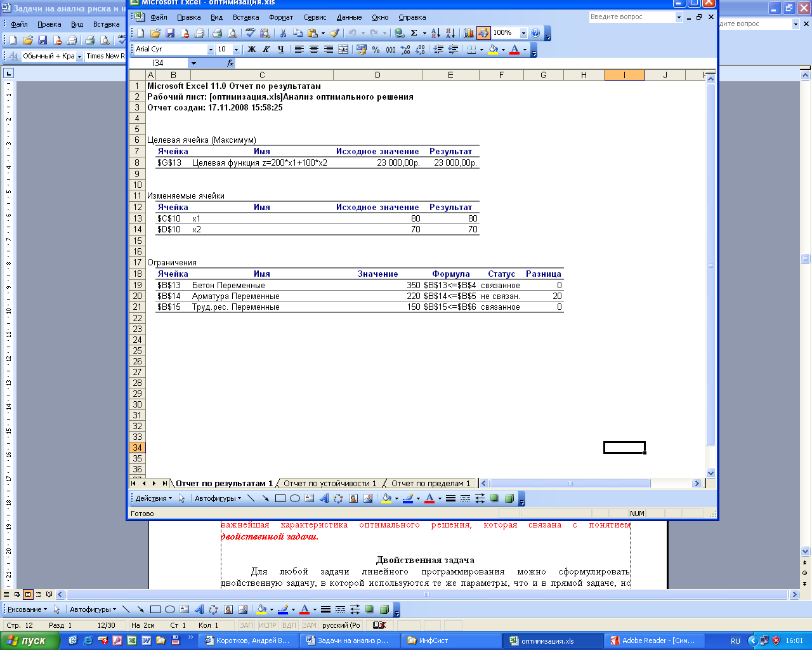
Task: Expand the Name Box dropdown arrow
Action: coord(193,63)
